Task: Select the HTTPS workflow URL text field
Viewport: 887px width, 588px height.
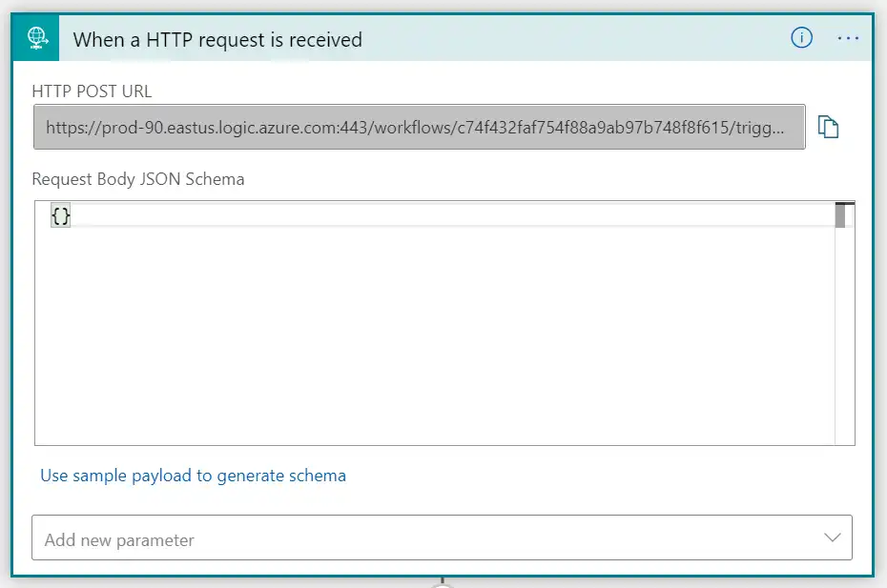Action: click(x=420, y=126)
